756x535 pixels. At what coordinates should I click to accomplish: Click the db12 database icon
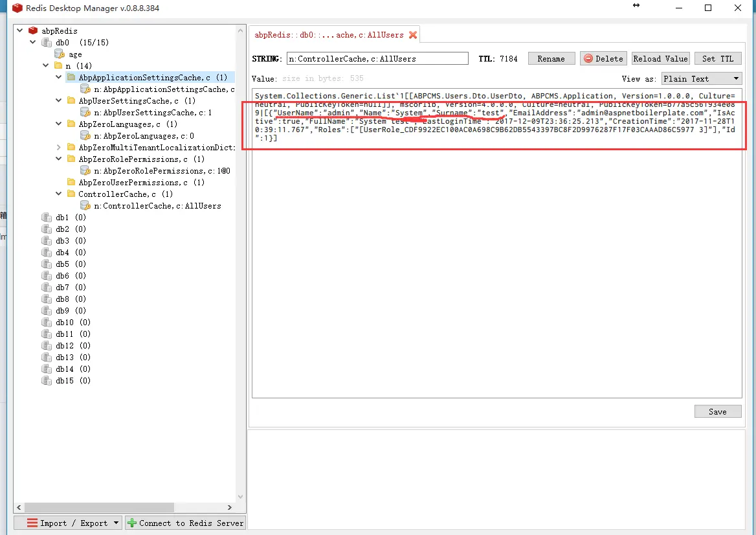pos(47,345)
